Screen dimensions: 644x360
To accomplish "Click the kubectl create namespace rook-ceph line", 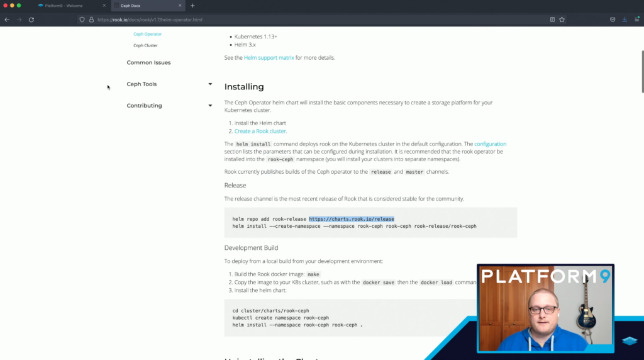I will coord(280,318).
